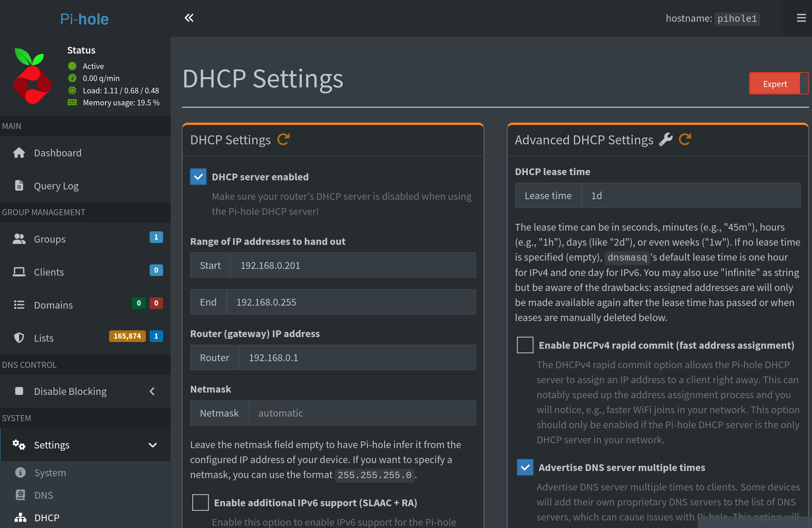Viewport: 812px width, 528px height.
Task: Click the Lease time input field
Action: (x=691, y=196)
